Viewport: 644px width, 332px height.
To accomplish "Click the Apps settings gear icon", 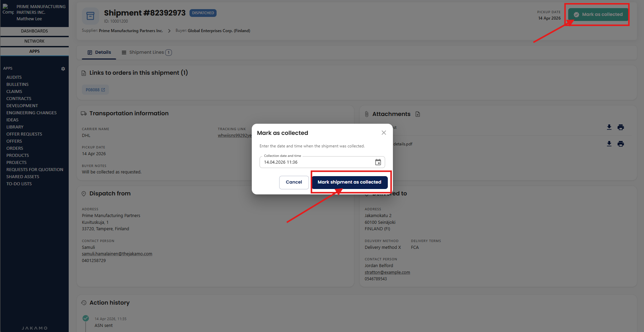I will 63,69.
